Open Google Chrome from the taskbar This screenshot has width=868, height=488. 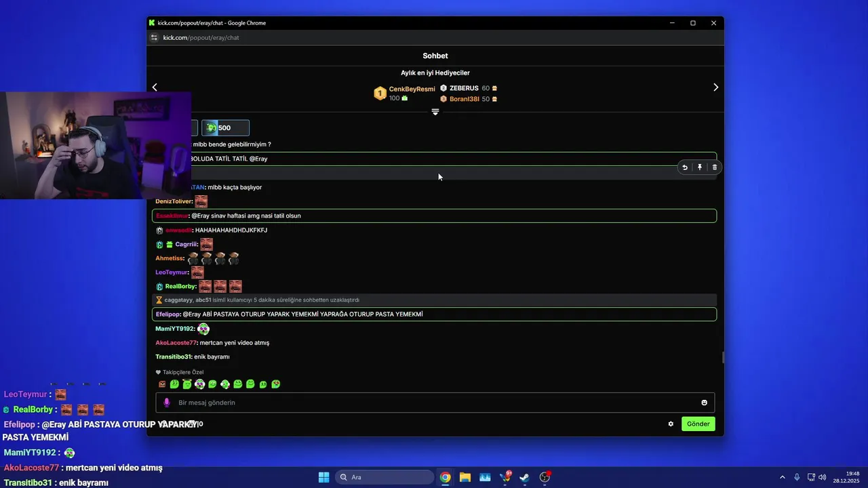[x=445, y=477]
